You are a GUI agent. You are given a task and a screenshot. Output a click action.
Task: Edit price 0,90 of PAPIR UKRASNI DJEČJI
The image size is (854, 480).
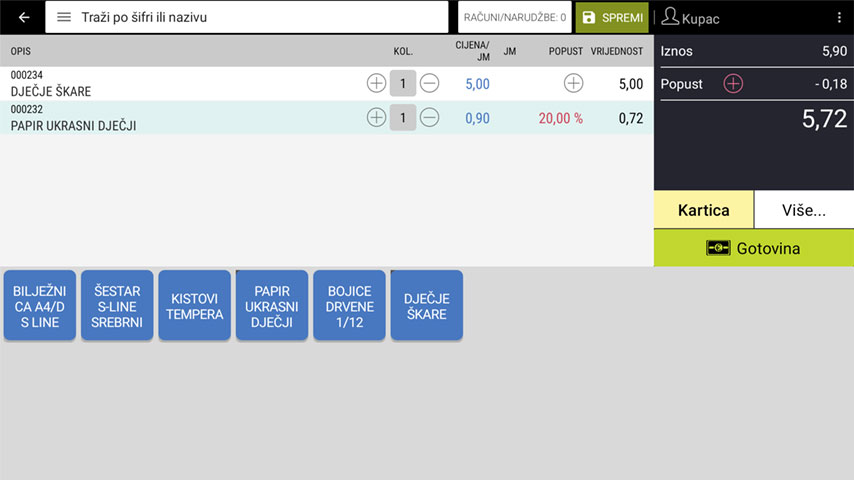(477, 118)
